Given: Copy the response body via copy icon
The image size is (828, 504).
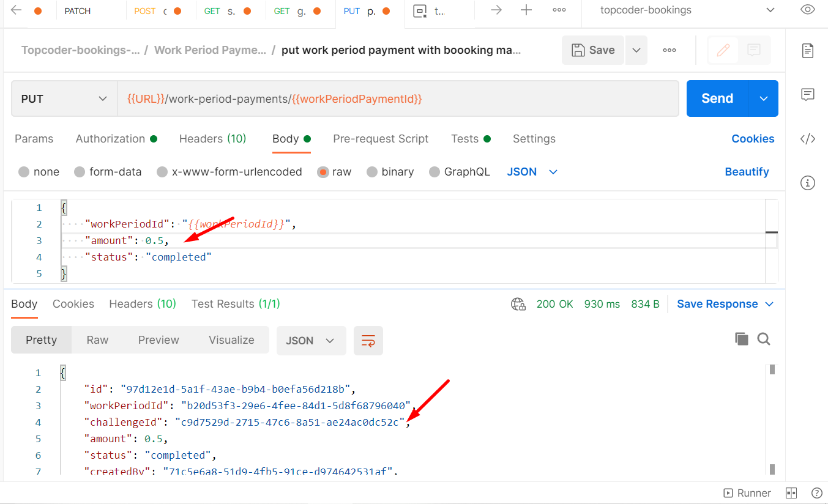Looking at the screenshot, I should 742,338.
